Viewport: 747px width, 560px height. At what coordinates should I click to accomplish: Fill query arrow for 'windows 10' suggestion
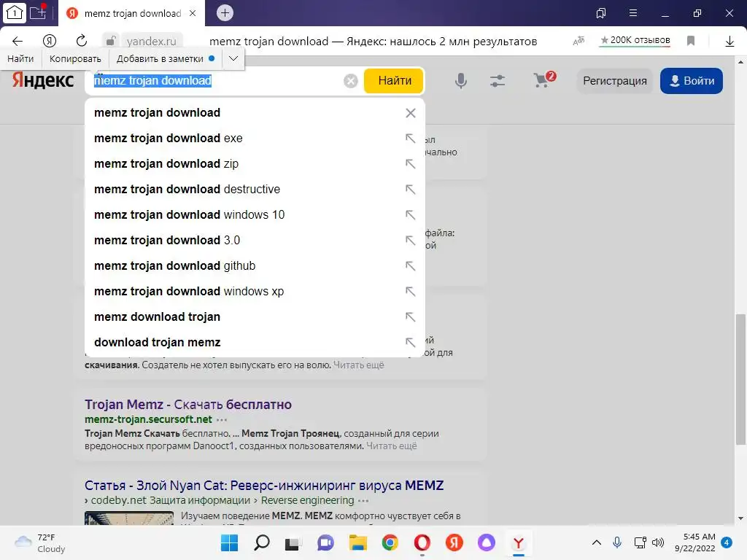pos(410,215)
